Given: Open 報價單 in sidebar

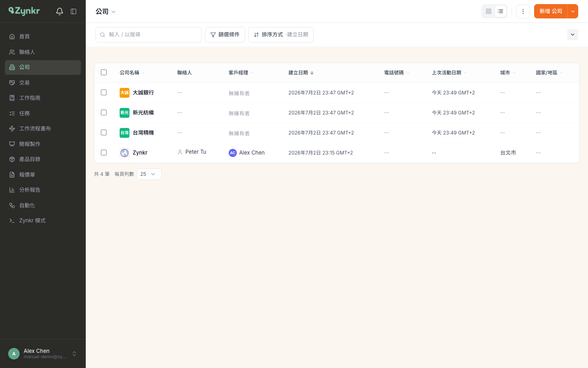Looking at the screenshot, I should (43, 175).
